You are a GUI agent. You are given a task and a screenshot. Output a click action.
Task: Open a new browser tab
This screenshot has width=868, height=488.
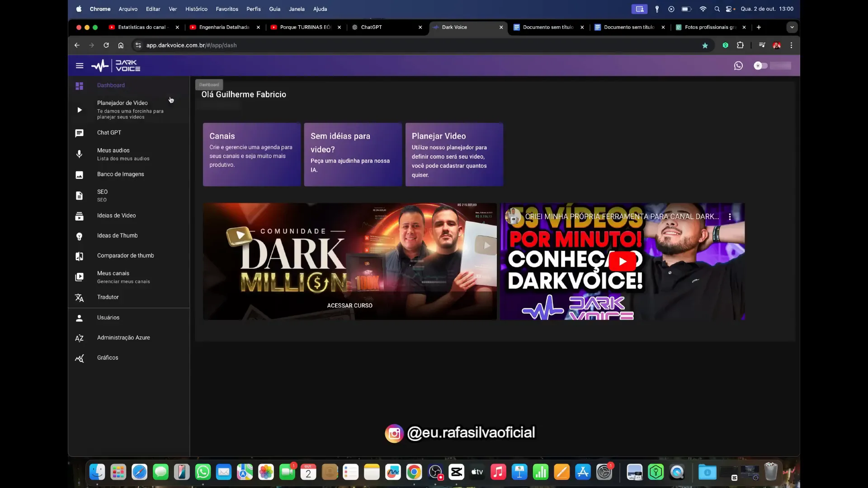(x=759, y=27)
